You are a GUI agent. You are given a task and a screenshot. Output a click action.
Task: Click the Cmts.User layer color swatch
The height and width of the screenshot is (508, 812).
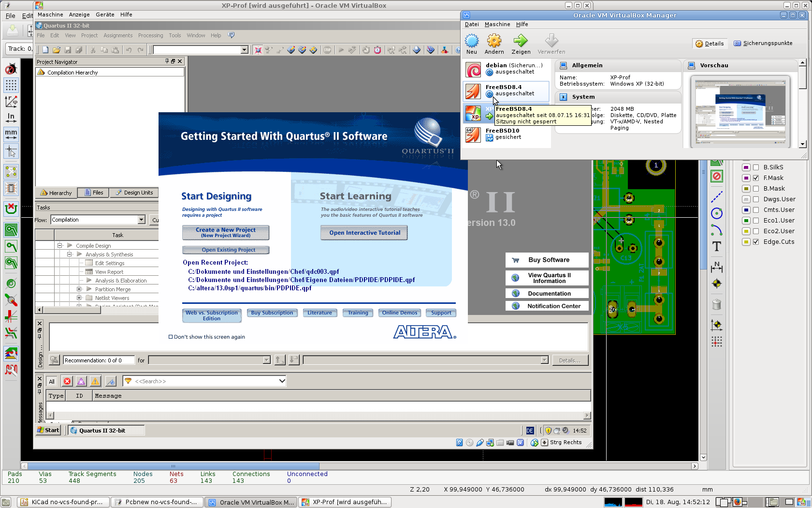(746, 210)
